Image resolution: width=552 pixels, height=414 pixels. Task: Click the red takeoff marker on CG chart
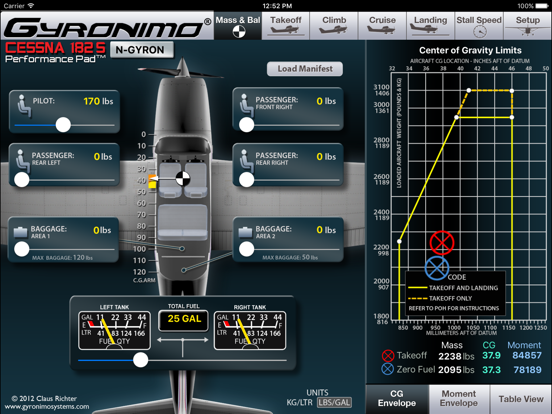click(442, 243)
